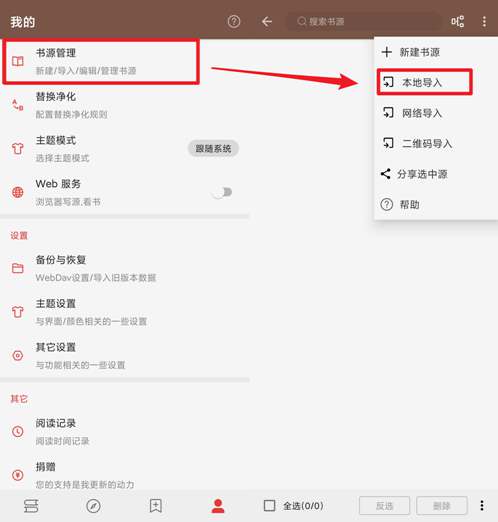Open the 跟随系统 theme mode selector
This screenshot has width=498, height=522.
[x=213, y=148]
